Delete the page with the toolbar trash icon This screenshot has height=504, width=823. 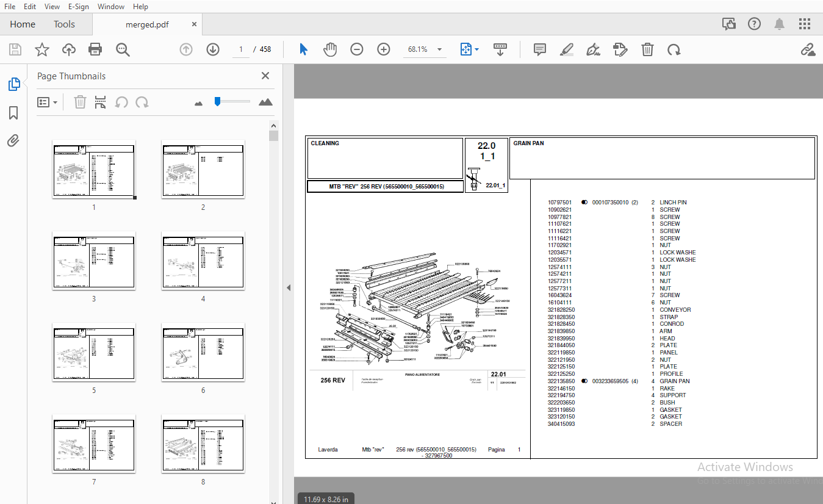(x=647, y=49)
